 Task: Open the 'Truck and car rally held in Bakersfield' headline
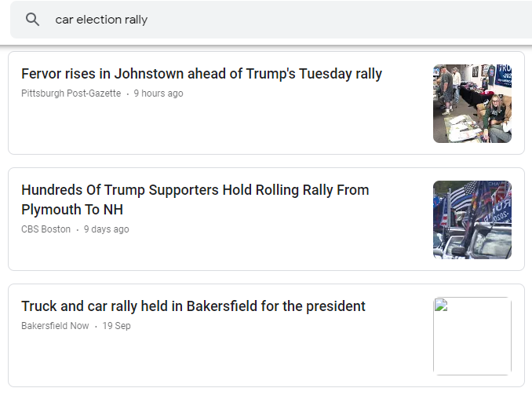[193, 306]
